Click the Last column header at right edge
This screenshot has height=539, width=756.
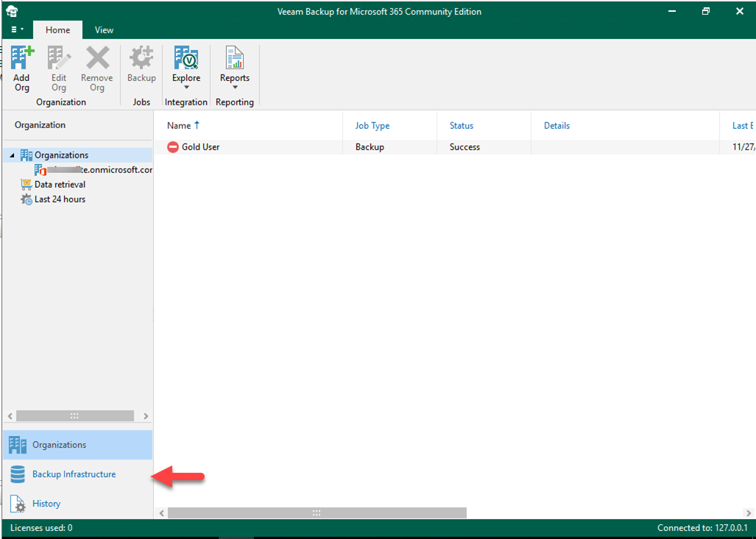tap(743, 126)
